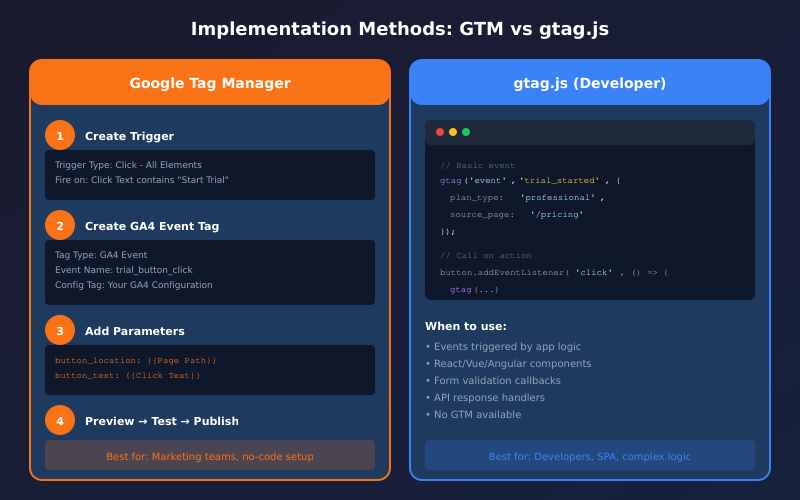Click 'API response handlers' bullet

(x=485, y=397)
